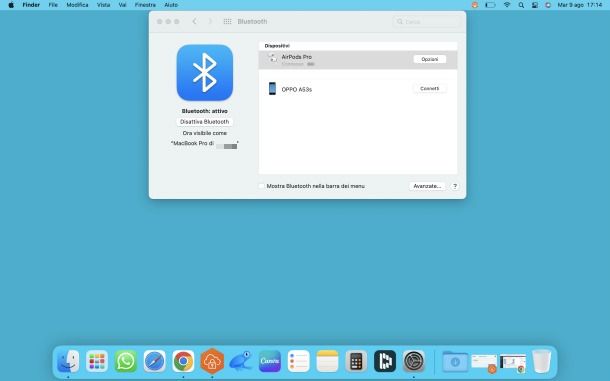Viewport: 610px width, 381px height.
Task: Open the Trash in the Dock
Action: (x=542, y=361)
